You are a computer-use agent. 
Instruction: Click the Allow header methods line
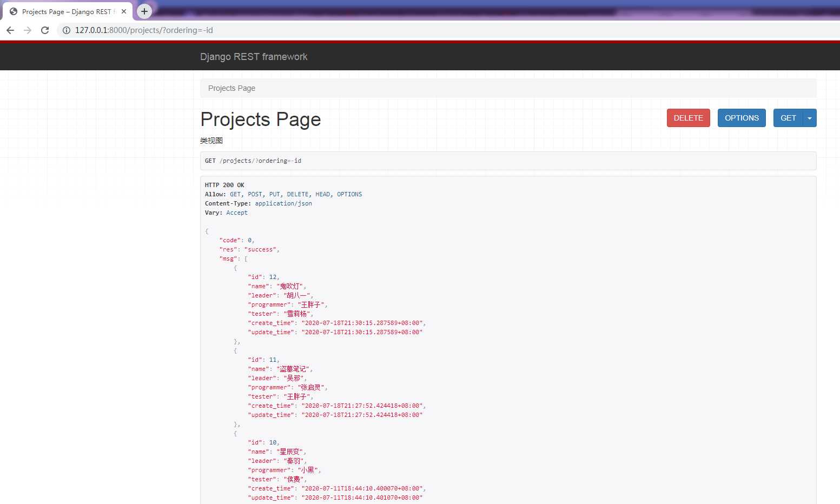point(283,194)
